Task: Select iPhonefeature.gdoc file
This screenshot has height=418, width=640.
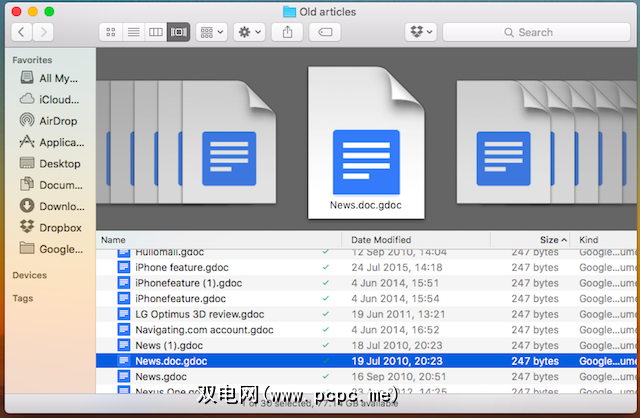Action: coord(366,298)
